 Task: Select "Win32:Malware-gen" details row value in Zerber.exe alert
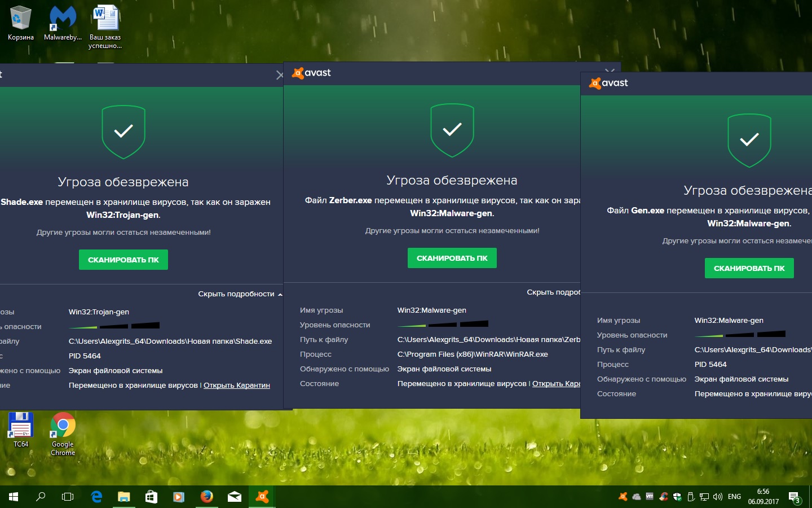(432, 310)
